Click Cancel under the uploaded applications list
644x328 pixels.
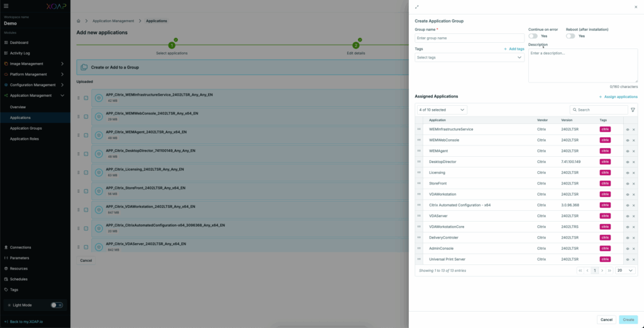click(86, 261)
